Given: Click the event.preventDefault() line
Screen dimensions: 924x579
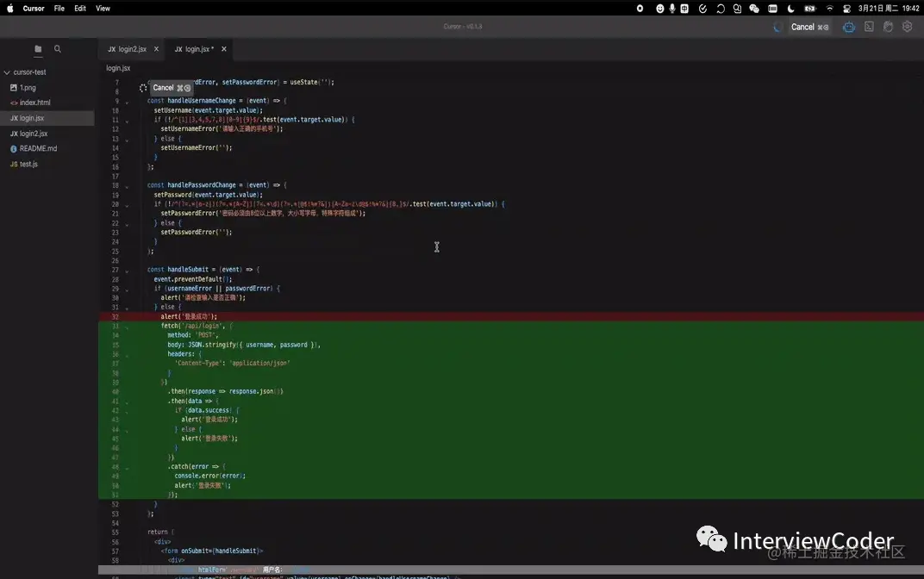Looking at the screenshot, I should (x=193, y=279).
